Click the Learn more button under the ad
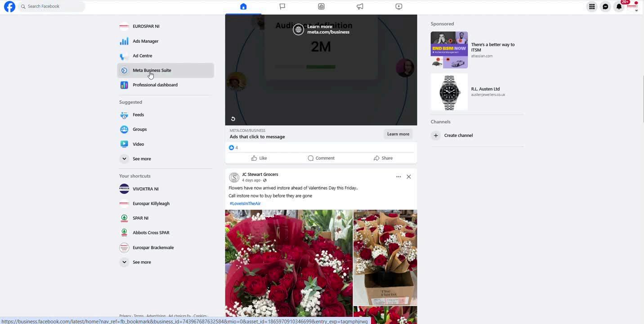The height and width of the screenshot is (324, 644). [x=398, y=134]
